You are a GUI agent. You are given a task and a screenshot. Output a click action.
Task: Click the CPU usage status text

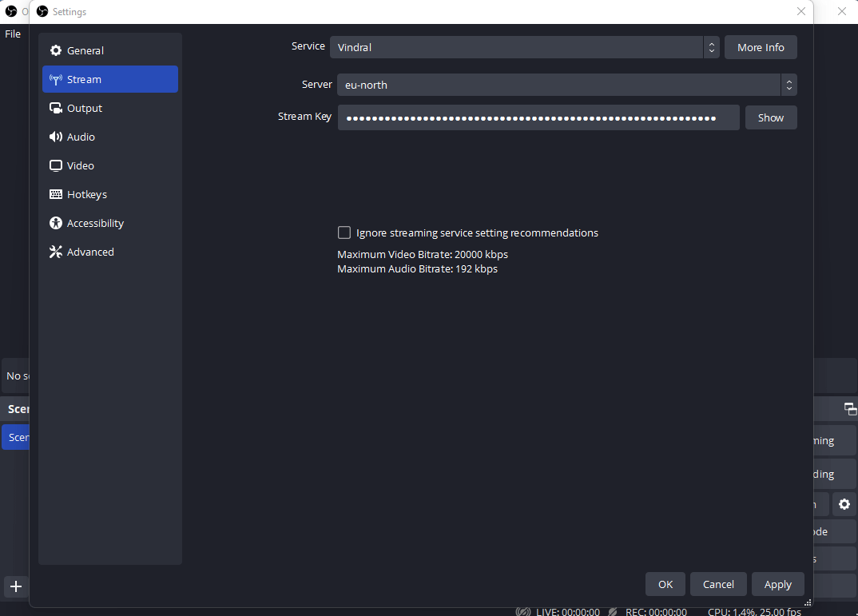754,612
